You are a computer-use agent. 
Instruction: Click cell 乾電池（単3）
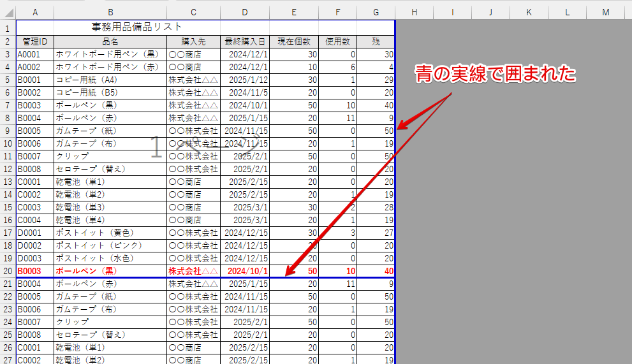110,207
